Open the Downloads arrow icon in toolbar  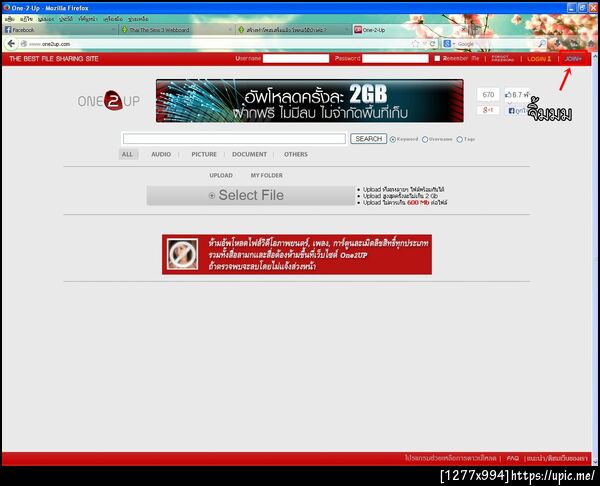pos(558,44)
